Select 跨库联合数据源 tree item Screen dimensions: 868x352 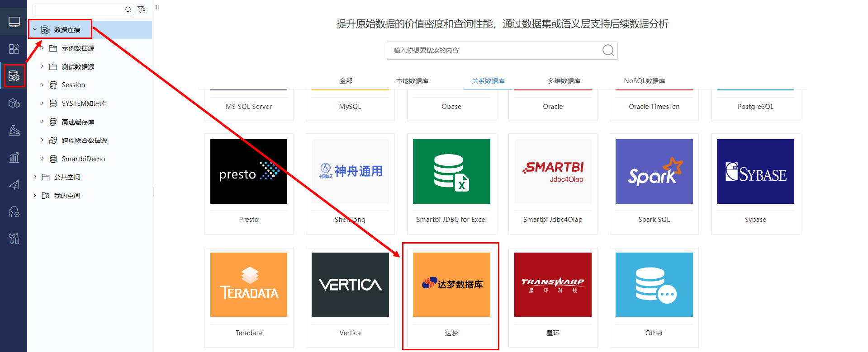pos(85,141)
